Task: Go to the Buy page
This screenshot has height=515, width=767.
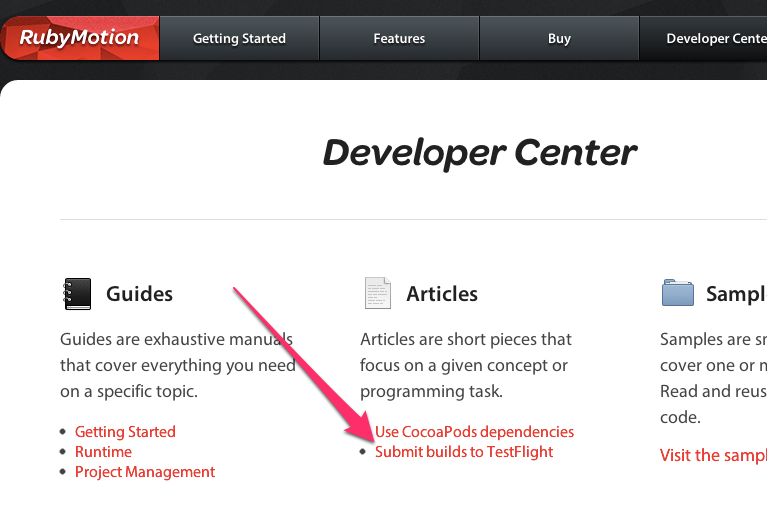Action: click(559, 38)
